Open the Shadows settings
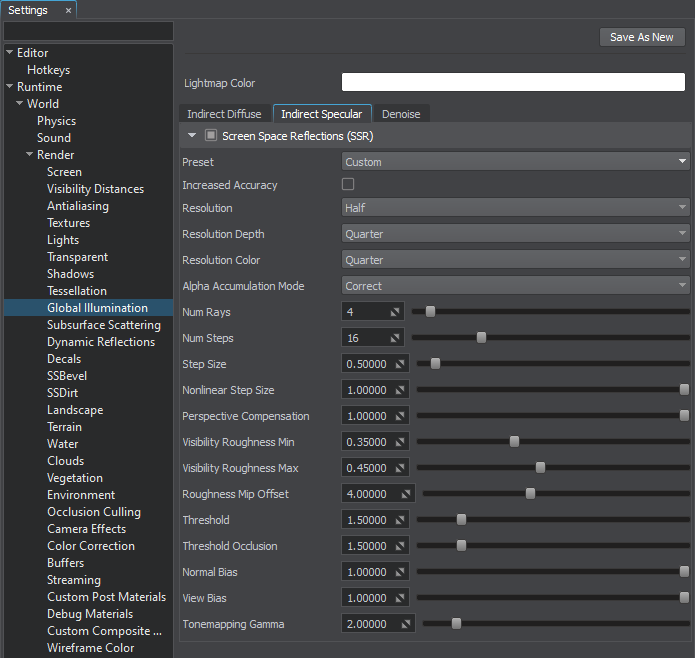Viewport: 695px width, 658px height. pos(70,274)
